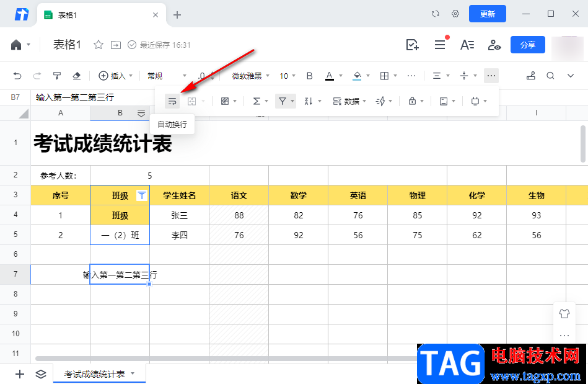588x384 pixels.
Task: Select column A header
Action: [x=60, y=113]
